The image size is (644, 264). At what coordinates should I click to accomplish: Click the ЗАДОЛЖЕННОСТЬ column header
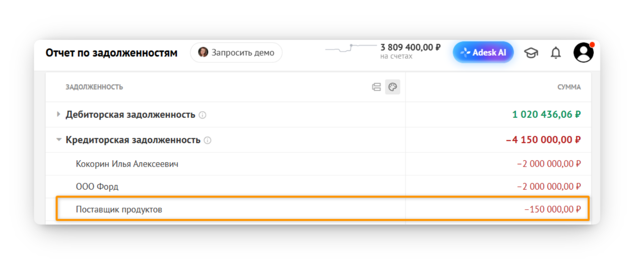[x=94, y=87]
